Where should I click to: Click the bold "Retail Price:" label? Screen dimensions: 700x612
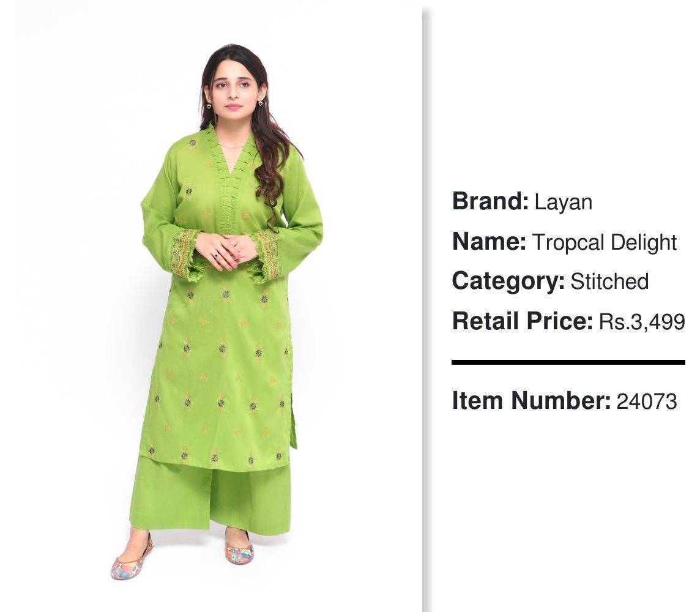pyautogui.click(x=523, y=321)
